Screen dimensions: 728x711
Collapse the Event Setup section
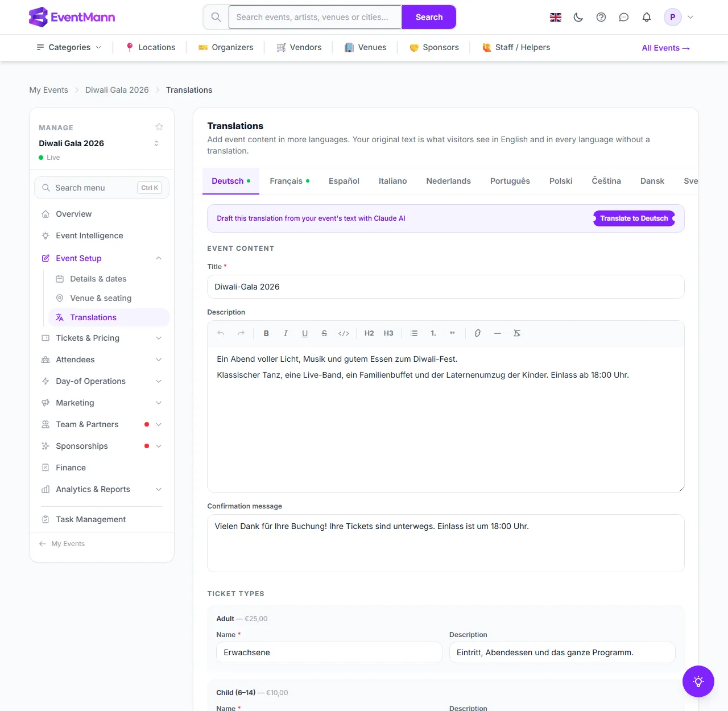(x=102, y=258)
